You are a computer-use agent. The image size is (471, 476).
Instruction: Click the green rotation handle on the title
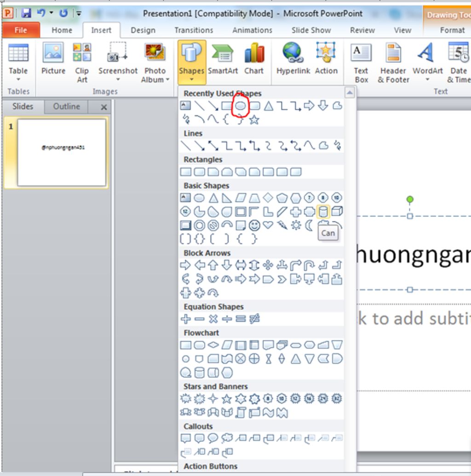410,199
